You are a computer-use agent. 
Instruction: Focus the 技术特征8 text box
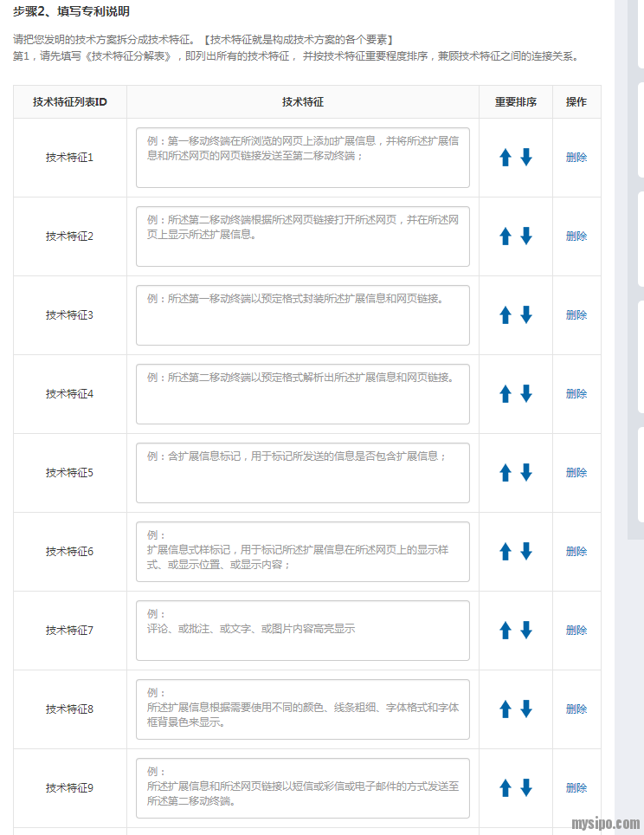[x=302, y=709]
